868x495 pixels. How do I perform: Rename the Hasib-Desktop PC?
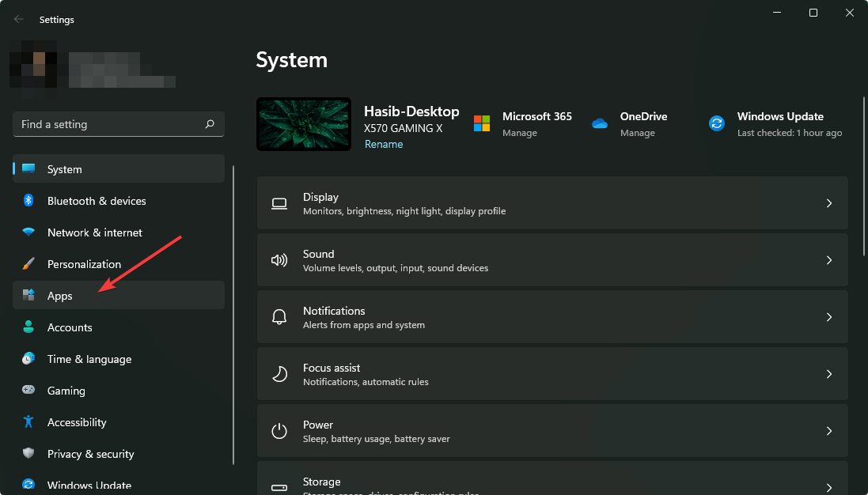point(384,145)
